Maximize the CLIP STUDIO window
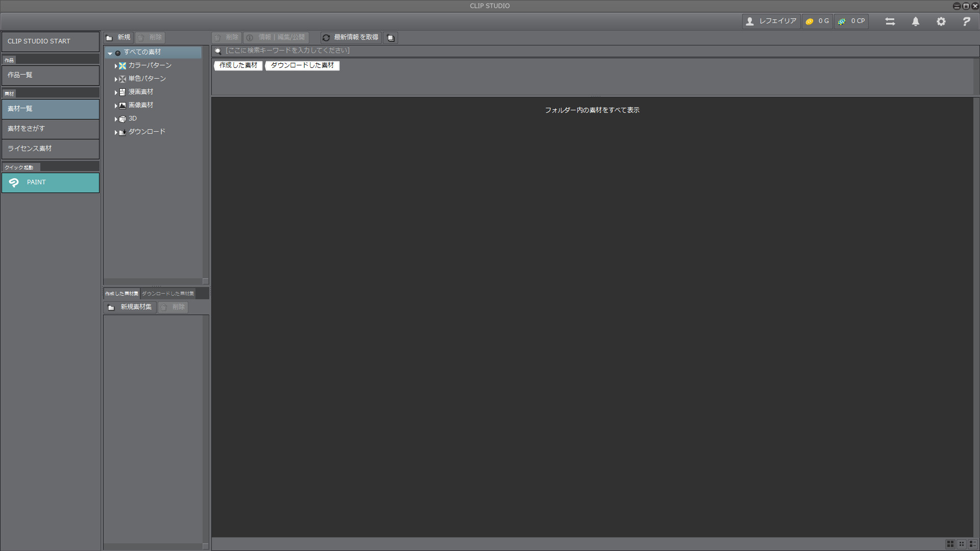Screen dimensions: 980x551 click(966, 6)
